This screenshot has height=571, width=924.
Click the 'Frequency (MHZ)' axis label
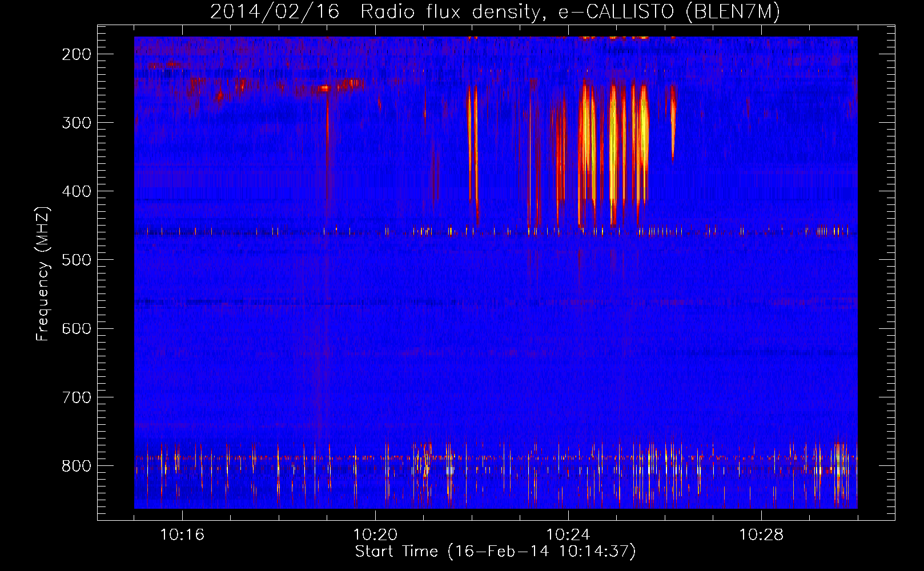43,274
